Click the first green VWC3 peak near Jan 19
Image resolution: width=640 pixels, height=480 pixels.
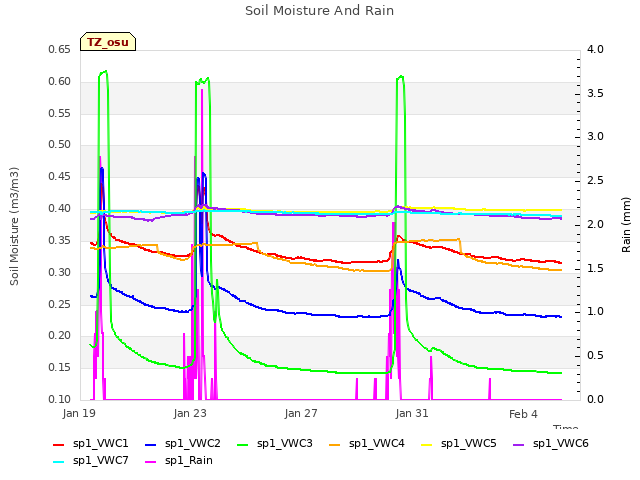coord(104,73)
